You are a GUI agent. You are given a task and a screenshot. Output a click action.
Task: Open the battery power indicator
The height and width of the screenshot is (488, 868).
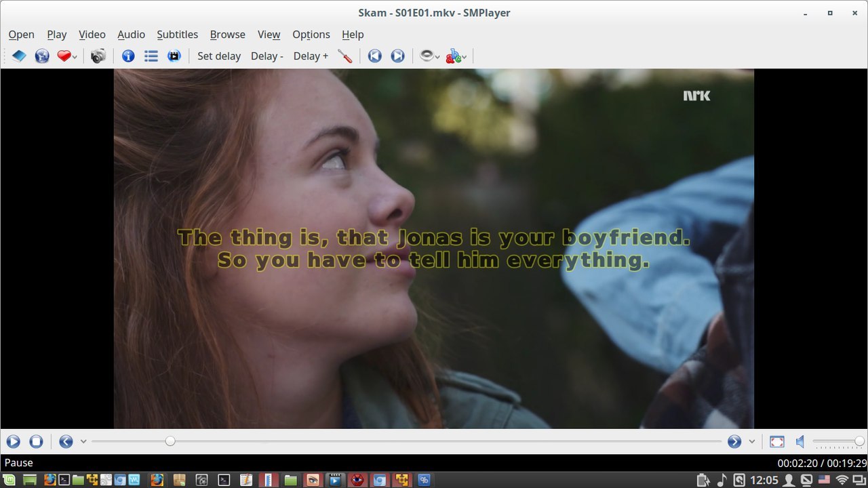pyautogui.click(x=704, y=480)
